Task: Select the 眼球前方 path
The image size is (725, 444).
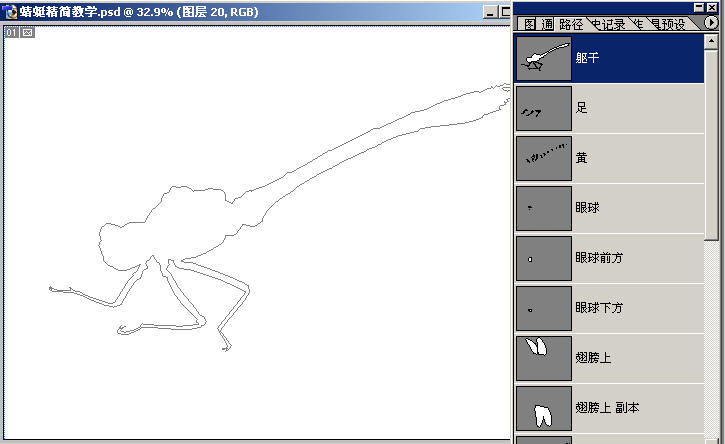Action: click(609, 259)
